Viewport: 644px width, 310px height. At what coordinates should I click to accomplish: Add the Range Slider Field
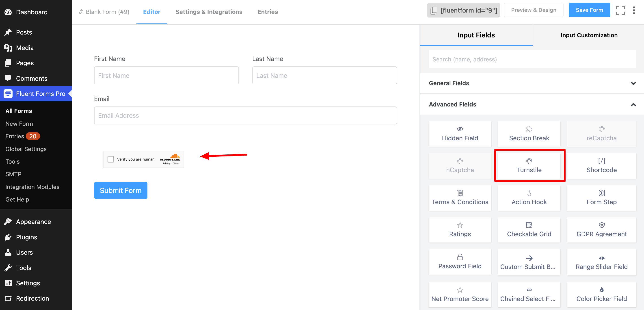click(x=601, y=262)
